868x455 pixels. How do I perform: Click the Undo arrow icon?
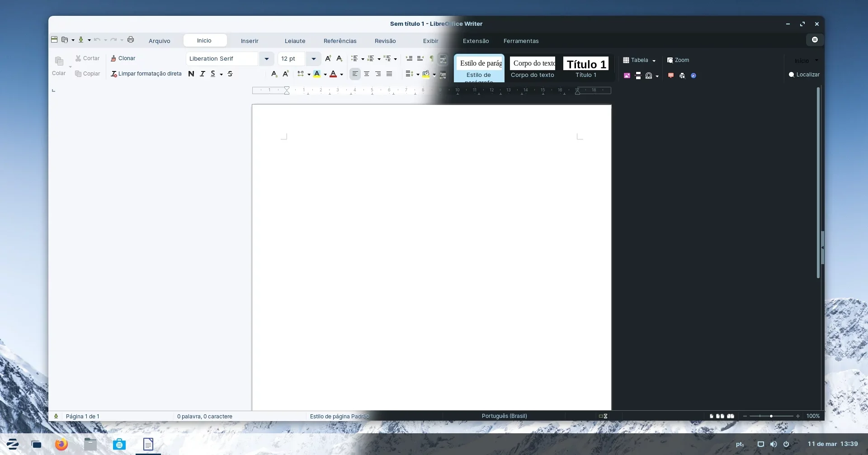pos(97,40)
